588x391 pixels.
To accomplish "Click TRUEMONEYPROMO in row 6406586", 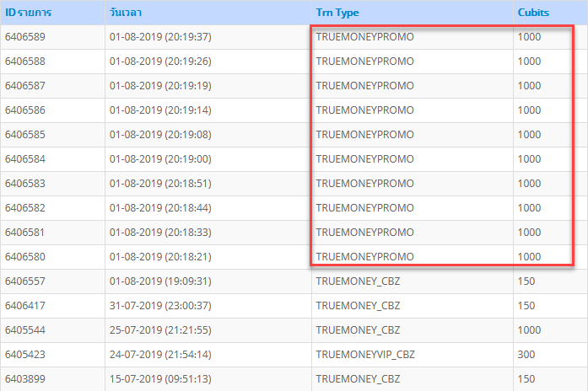I will tap(365, 110).
